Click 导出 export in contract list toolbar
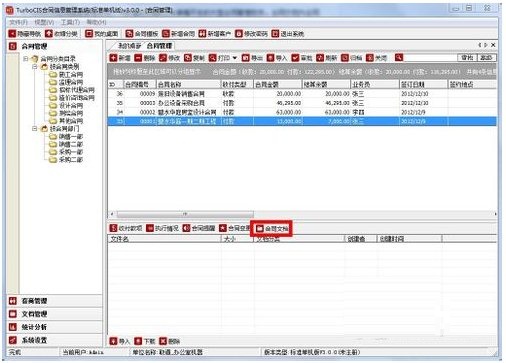The width and height of the screenshot is (506, 363). pyautogui.click(x=252, y=58)
